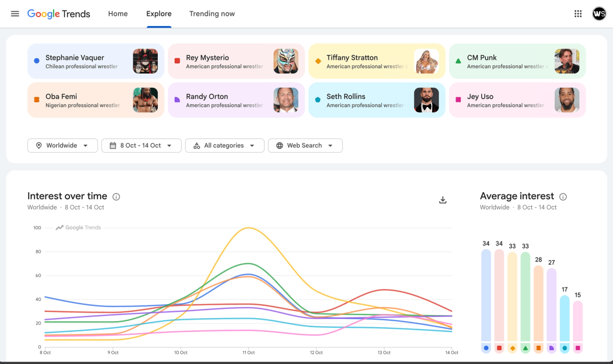
Task: Click the calendar icon in date filter
Action: click(113, 145)
